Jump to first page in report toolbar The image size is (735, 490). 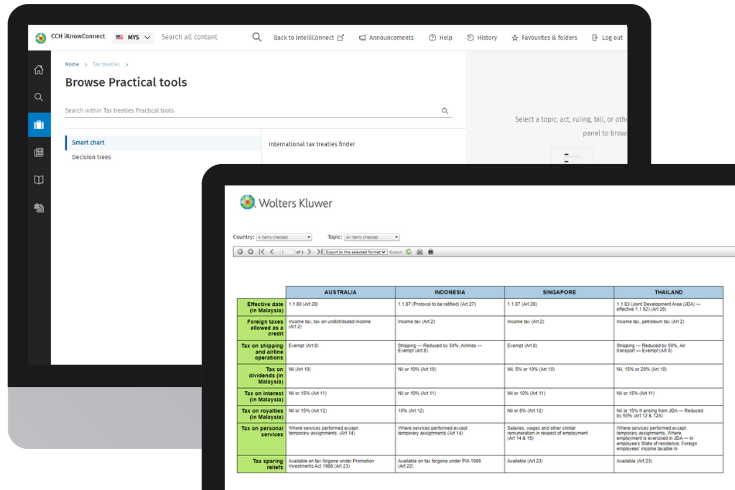click(262, 252)
